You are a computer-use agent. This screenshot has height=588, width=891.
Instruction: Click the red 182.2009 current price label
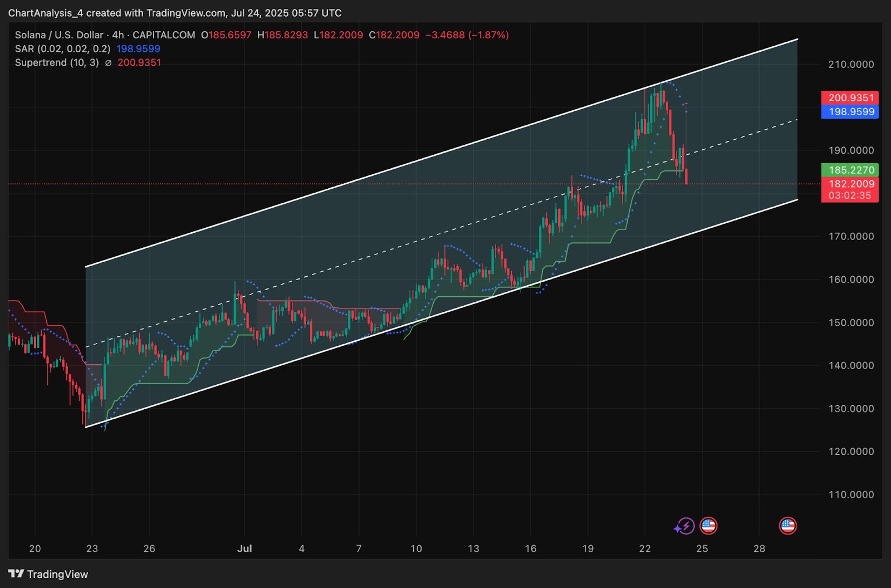tap(850, 184)
